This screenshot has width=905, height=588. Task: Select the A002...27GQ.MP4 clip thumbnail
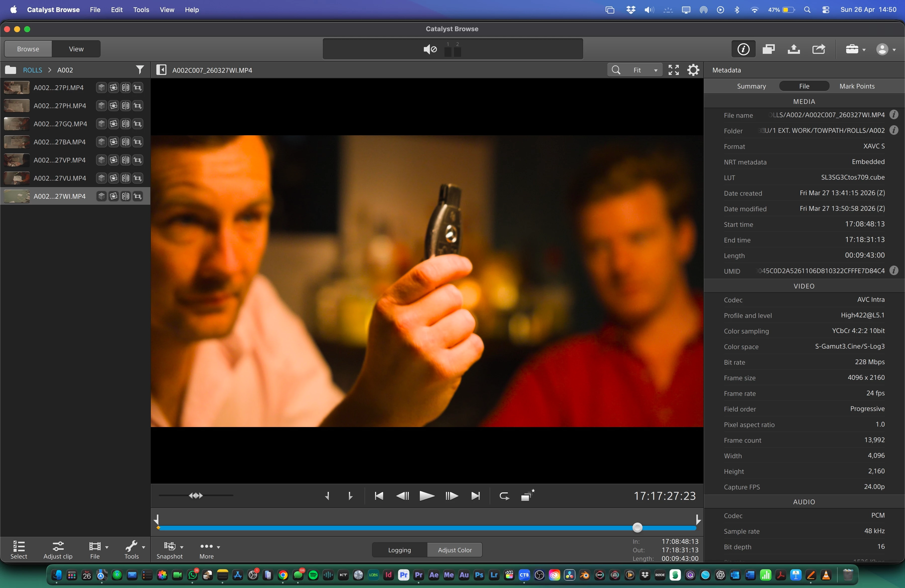[17, 124]
